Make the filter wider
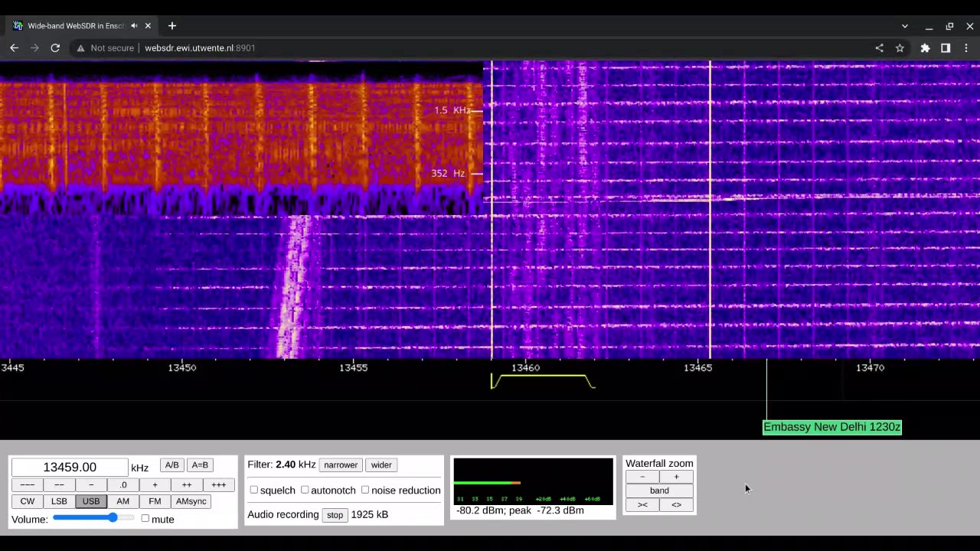Image resolution: width=980 pixels, height=551 pixels. pos(381,465)
